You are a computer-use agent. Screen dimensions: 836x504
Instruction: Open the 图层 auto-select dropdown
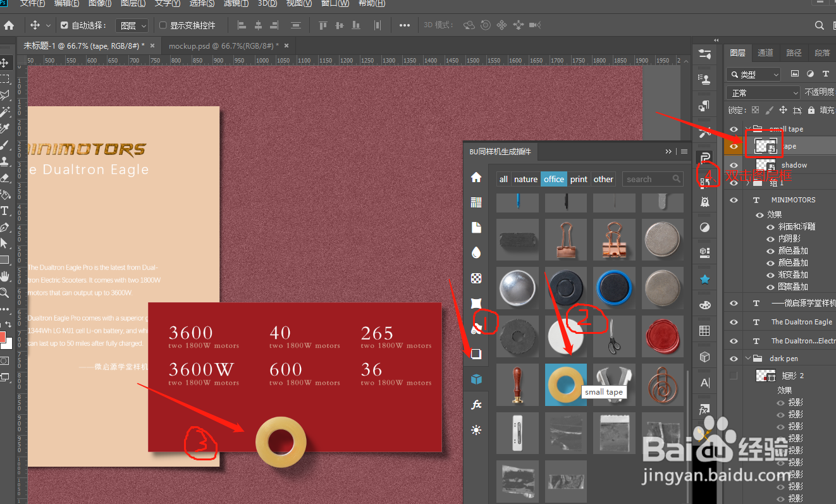click(x=132, y=25)
